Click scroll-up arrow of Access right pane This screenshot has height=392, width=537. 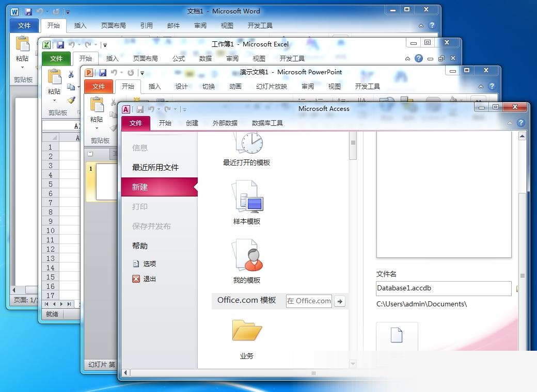click(x=522, y=137)
